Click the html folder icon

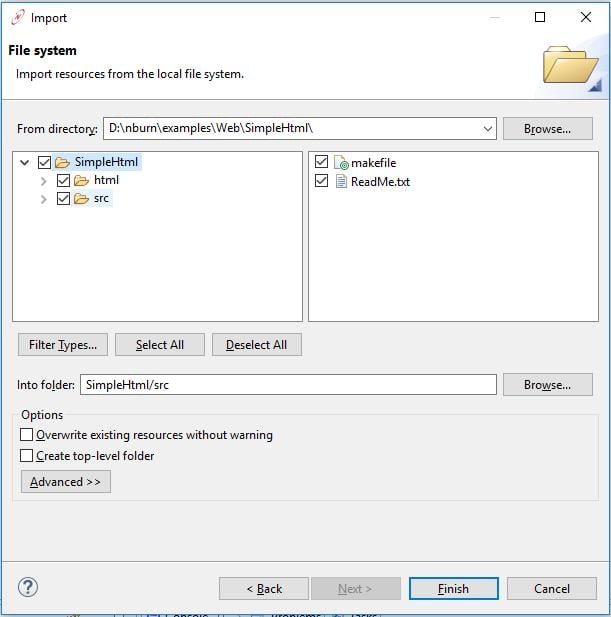tap(81, 180)
